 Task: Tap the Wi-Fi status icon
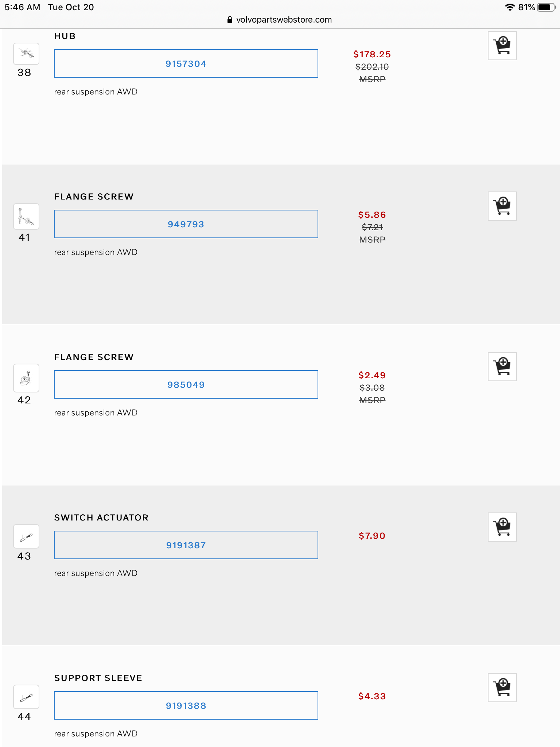(x=510, y=7)
